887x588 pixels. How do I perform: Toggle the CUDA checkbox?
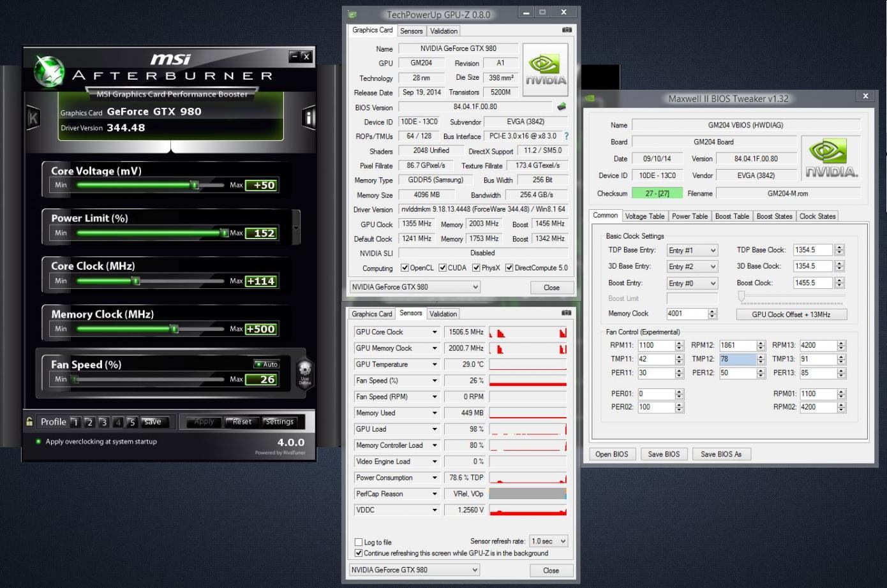coord(443,268)
